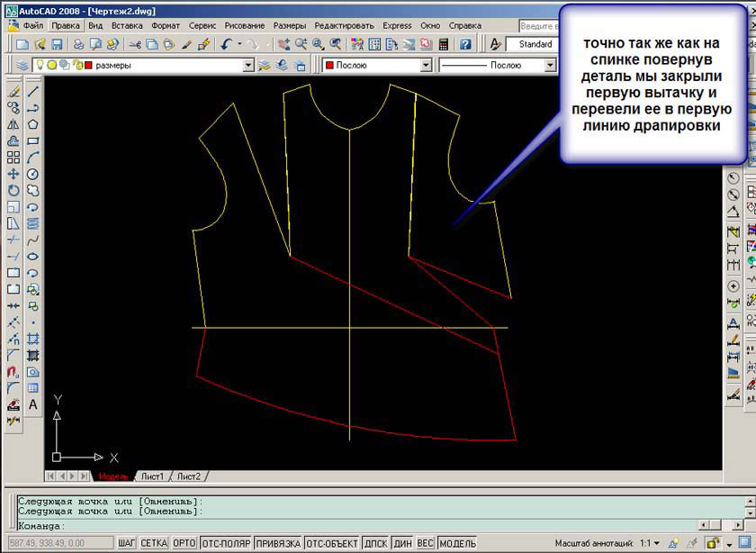Open the Help question mark icon
This screenshot has height=553, width=756.
click(x=465, y=43)
